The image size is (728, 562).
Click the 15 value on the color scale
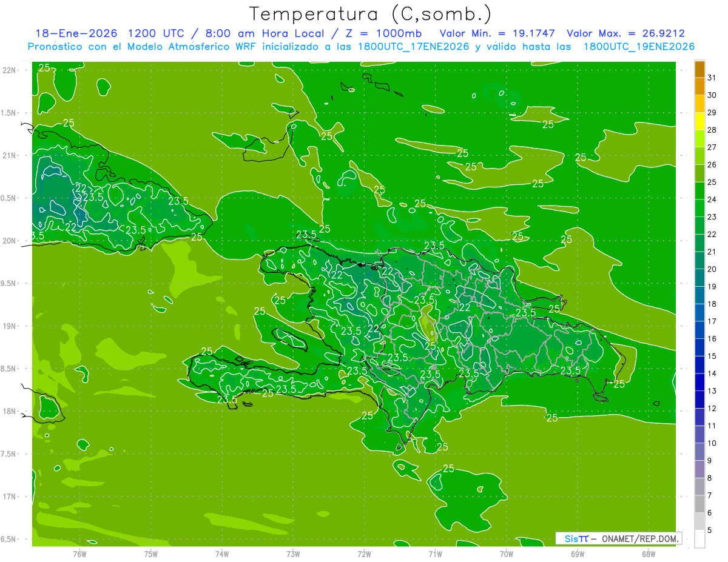tap(712, 356)
